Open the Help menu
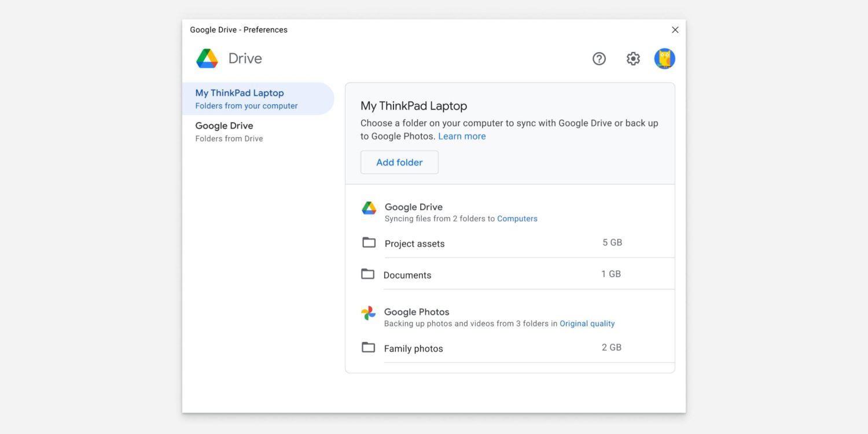 click(599, 58)
